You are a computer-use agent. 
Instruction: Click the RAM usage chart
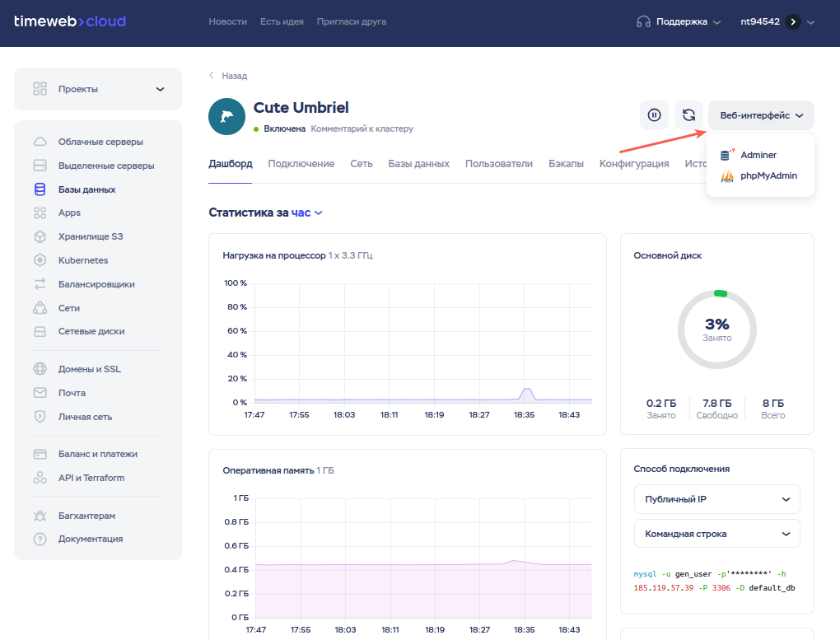click(x=408, y=564)
